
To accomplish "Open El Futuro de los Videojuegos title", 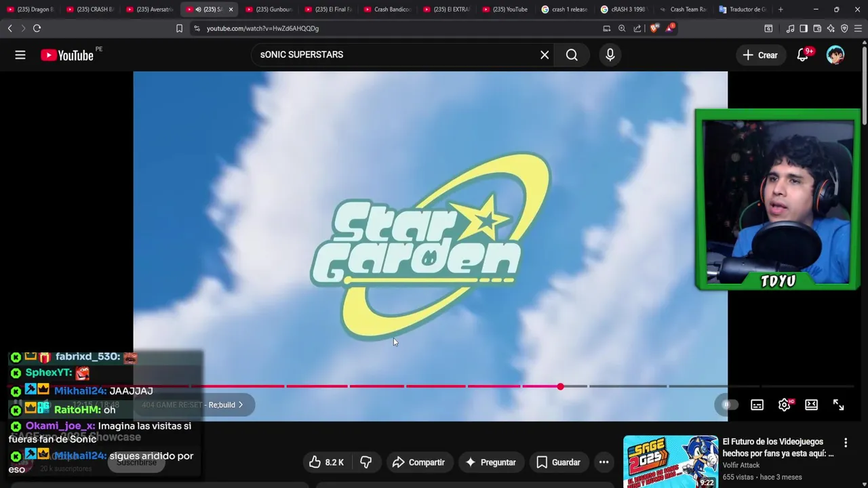I will pyautogui.click(x=778, y=447).
